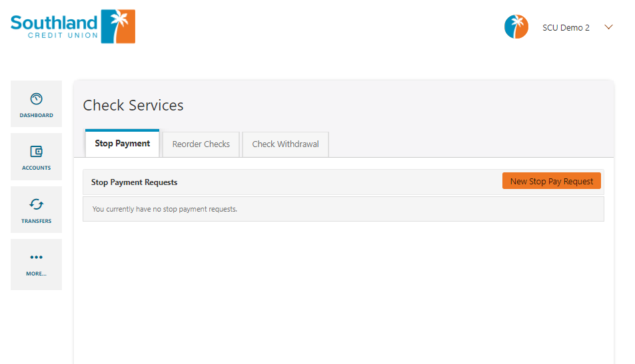Screen dimensions: 635x364
Task: Click the SCU Demo 2 username text
Action: [x=566, y=27]
